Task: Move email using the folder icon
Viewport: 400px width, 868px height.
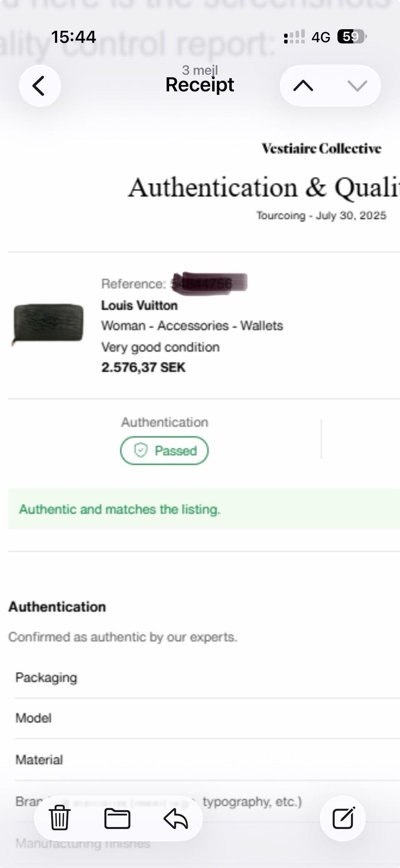Action: tap(117, 818)
